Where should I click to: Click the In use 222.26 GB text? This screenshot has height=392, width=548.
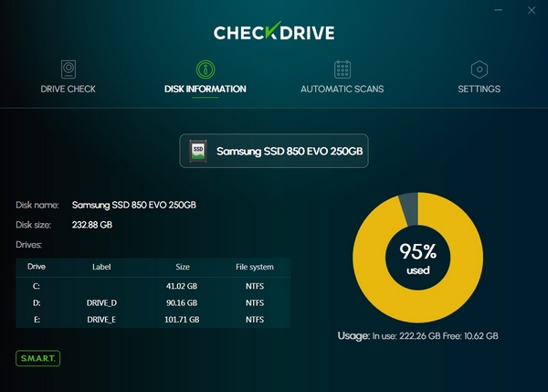tap(406, 336)
